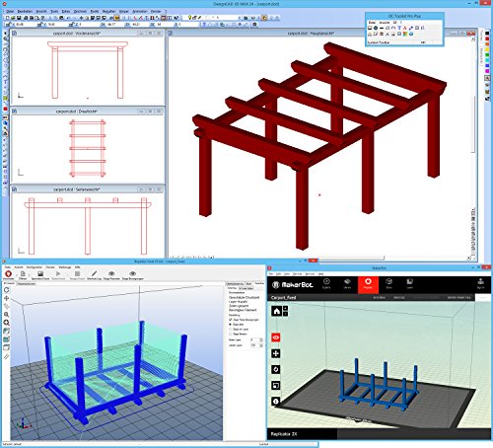Click the red emergency stop icon in Repetier-Host
Image resolution: width=493 pixels, height=448 pixels.
[x=8, y=273]
